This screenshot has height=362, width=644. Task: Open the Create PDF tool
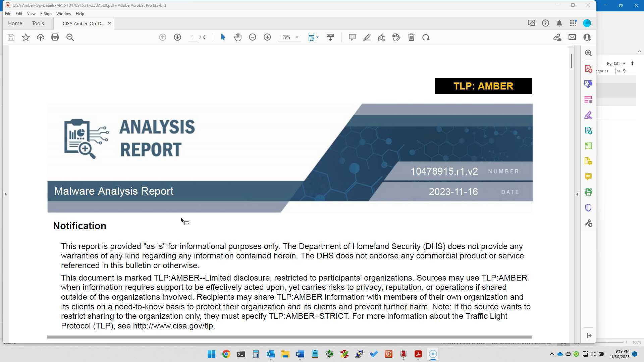[x=588, y=68]
